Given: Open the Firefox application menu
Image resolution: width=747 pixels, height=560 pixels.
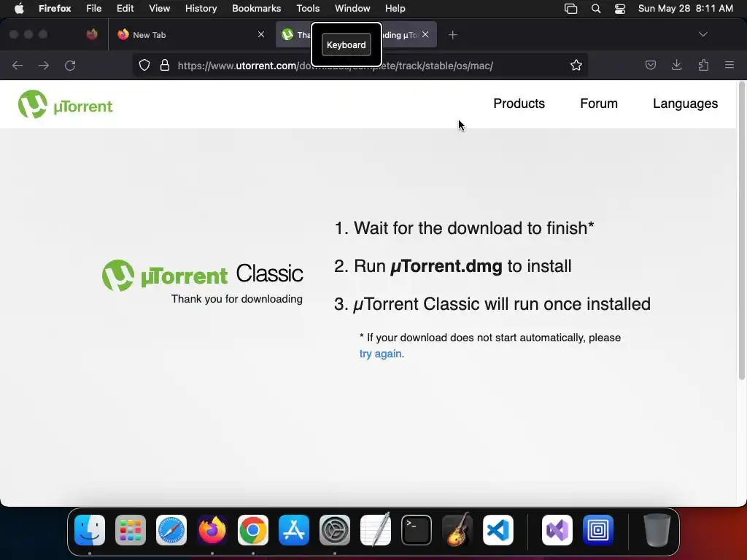Looking at the screenshot, I should tap(55, 9).
